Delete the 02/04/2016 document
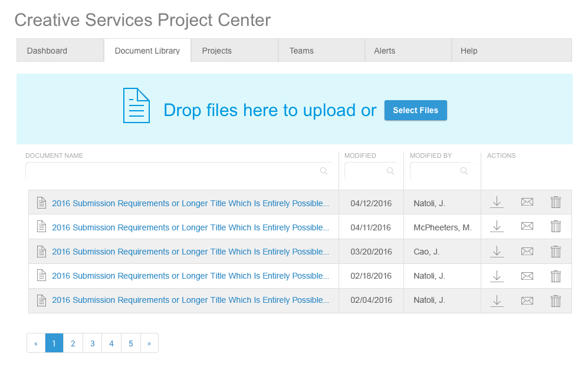The height and width of the screenshot is (370, 588). [555, 300]
